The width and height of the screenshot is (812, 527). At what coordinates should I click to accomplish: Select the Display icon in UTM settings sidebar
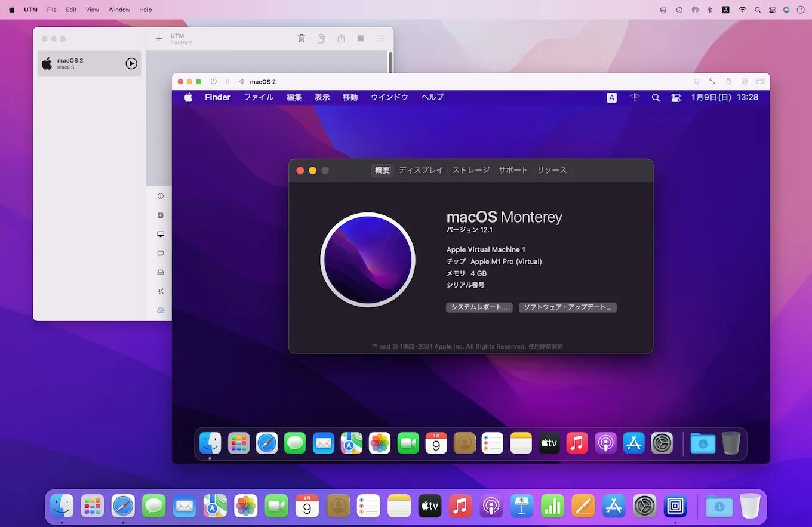pyautogui.click(x=160, y=234)
